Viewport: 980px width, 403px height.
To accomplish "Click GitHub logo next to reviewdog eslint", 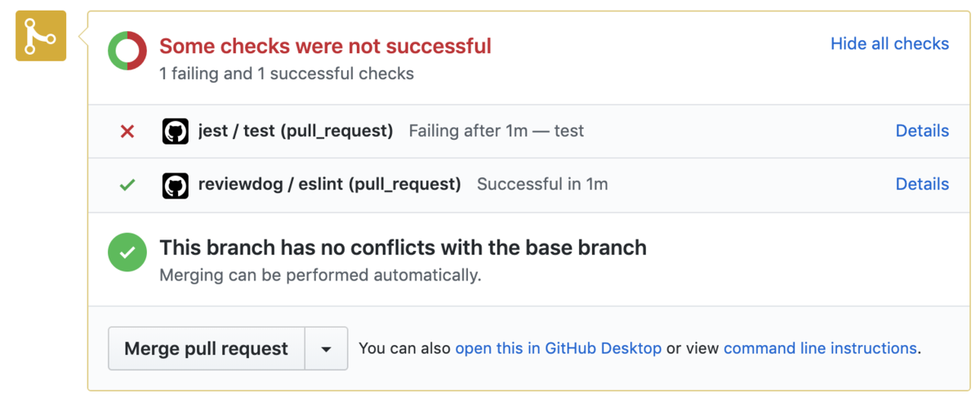I will 176,185.
